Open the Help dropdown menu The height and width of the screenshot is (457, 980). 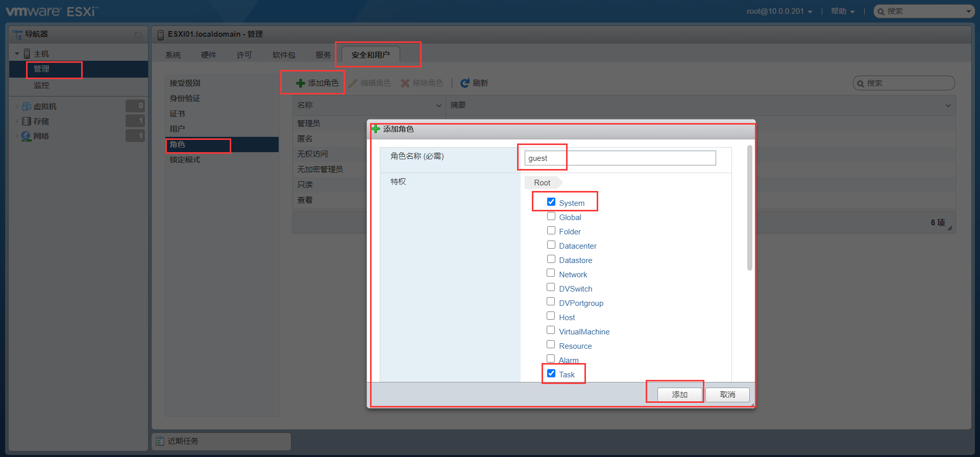click(x=843, y=11)
